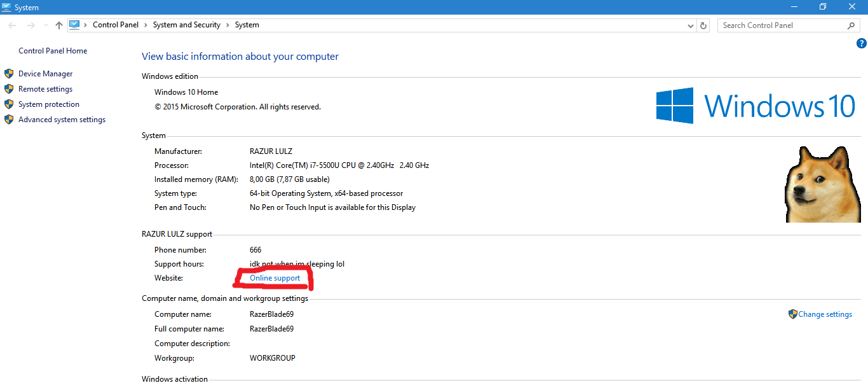Click shield icon beside Remote settings
The width and height of the screenshot is (868, 390).
coord(9,88)
